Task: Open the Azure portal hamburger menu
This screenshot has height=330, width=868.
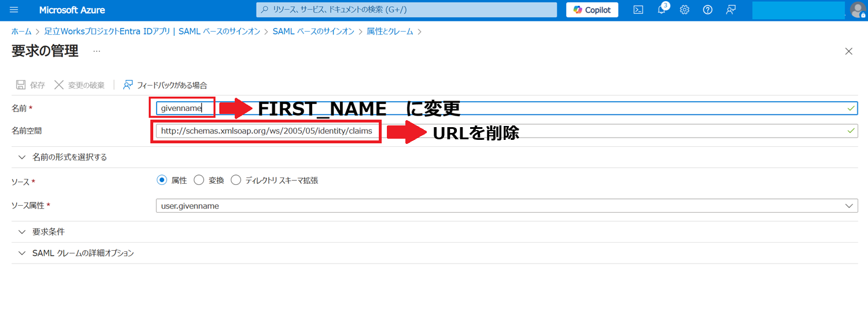Action: 14,10
